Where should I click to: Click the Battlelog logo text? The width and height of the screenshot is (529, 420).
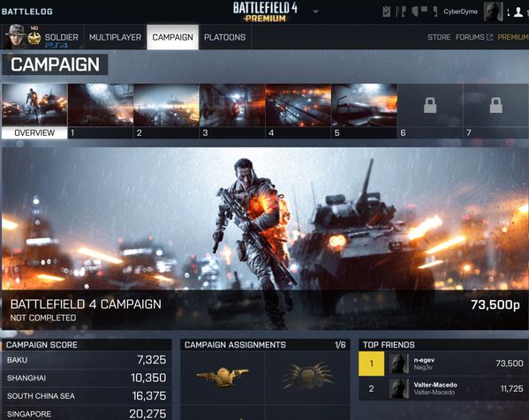point(27,11)
